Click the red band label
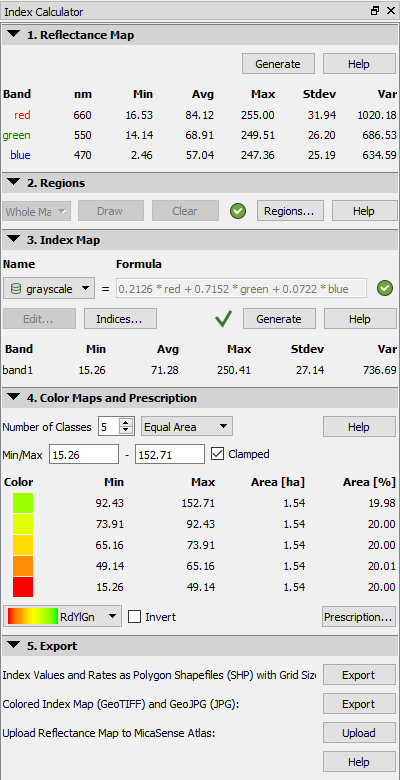This screenshot has height=780, width=400. [x=22, y=115]
